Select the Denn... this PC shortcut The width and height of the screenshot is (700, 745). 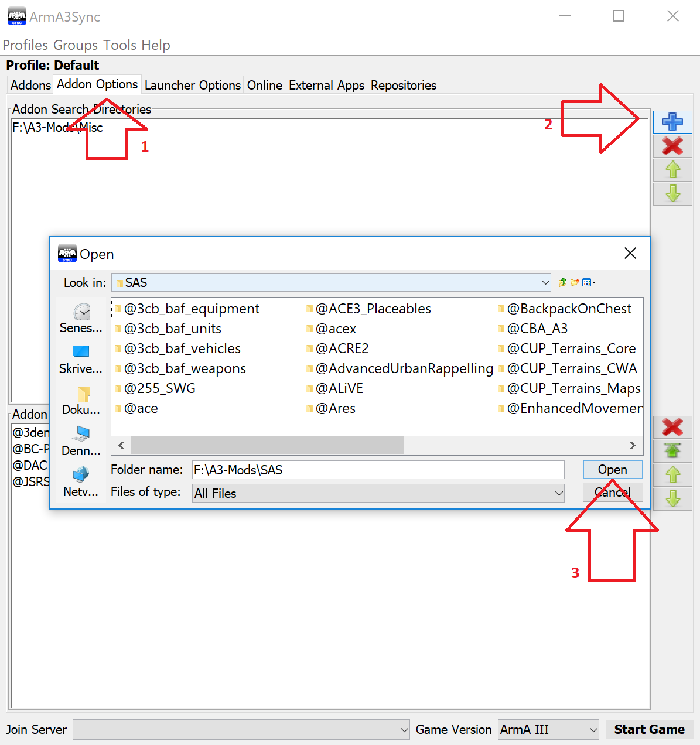81,440
